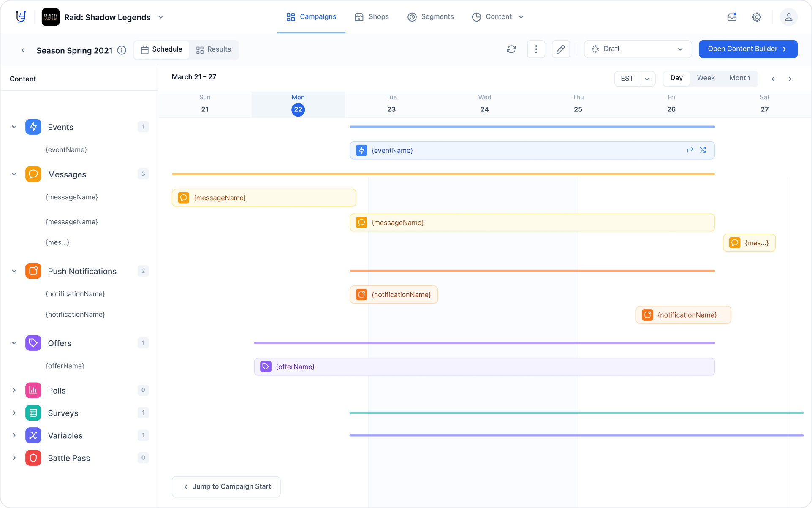Click the Polls chart icon
The width and height of the screenshot is (812, 508).
[33, 390]
